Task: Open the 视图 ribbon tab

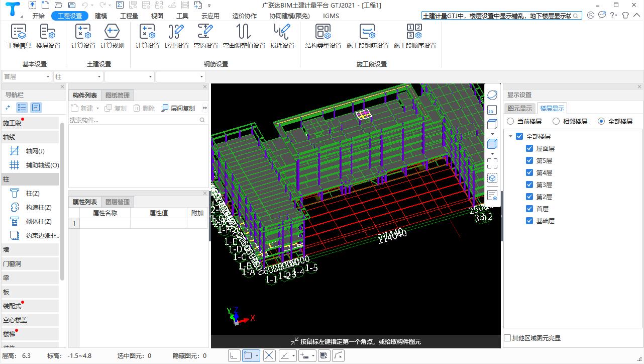Action: pyautogui.click(x=157, y=16)
